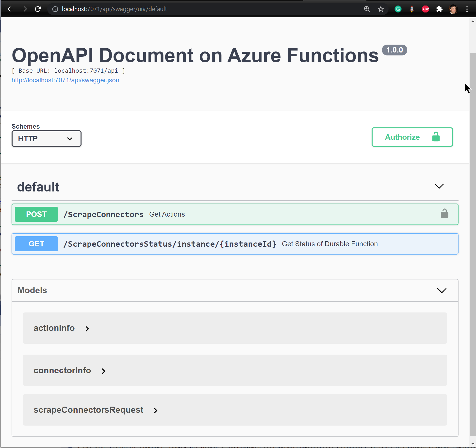
Task: Click the scrollbar down arrow
Action: pyautogui.click(x=473, y=444)
